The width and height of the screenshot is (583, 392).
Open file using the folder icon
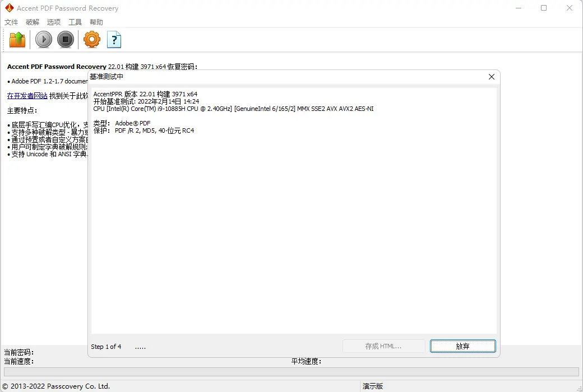tap(17, 40)
